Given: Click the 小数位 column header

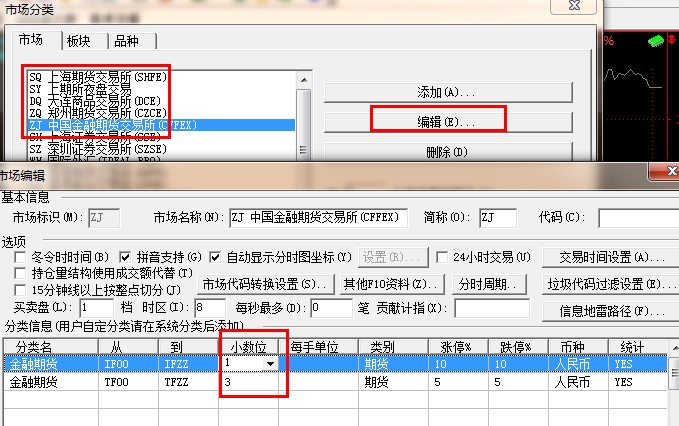Looking at the screenshot, I should point(249,347).
